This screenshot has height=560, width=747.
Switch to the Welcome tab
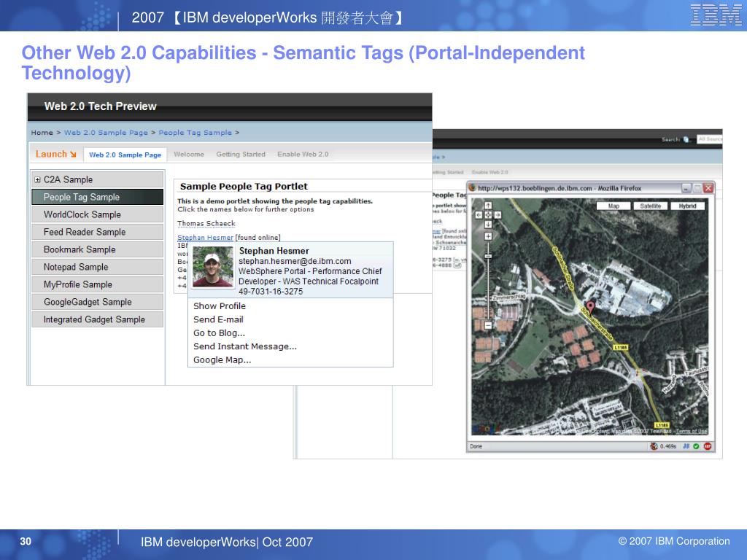click(x=189, y=155)
